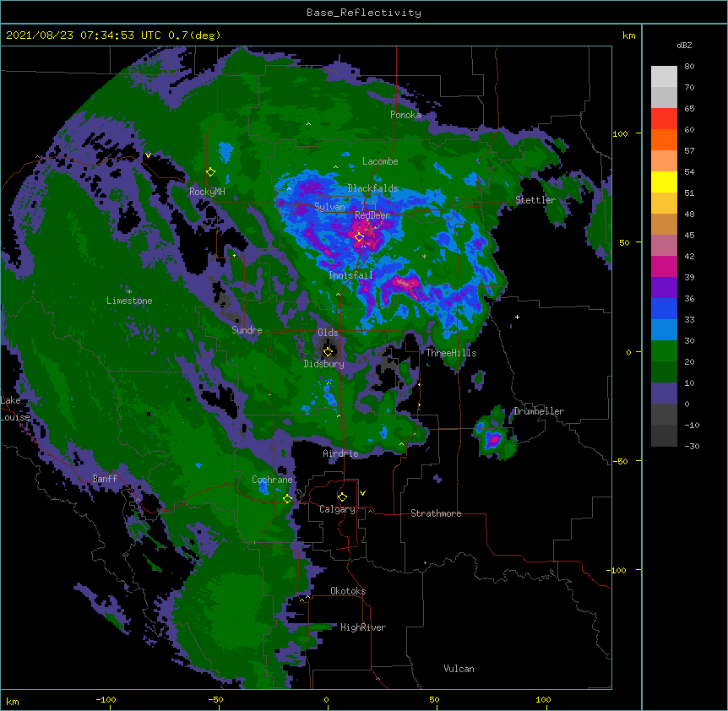
Task: Click the -100 tick on the horizontal axis
Action: point(106,699)
